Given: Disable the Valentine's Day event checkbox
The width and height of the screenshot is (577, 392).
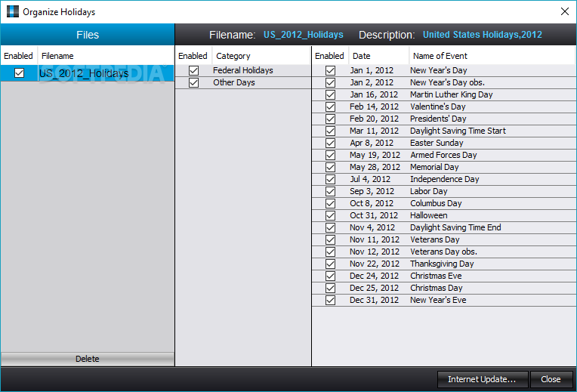Looking at the screenshot, I should tap(331, 106).
